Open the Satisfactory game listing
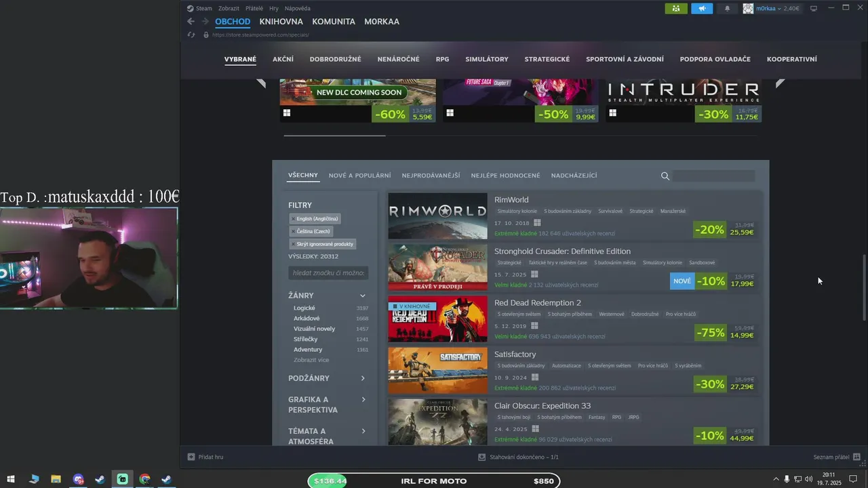Image resolution: width=868 pixels, height=488 pixels. click(x=575, y=370)
